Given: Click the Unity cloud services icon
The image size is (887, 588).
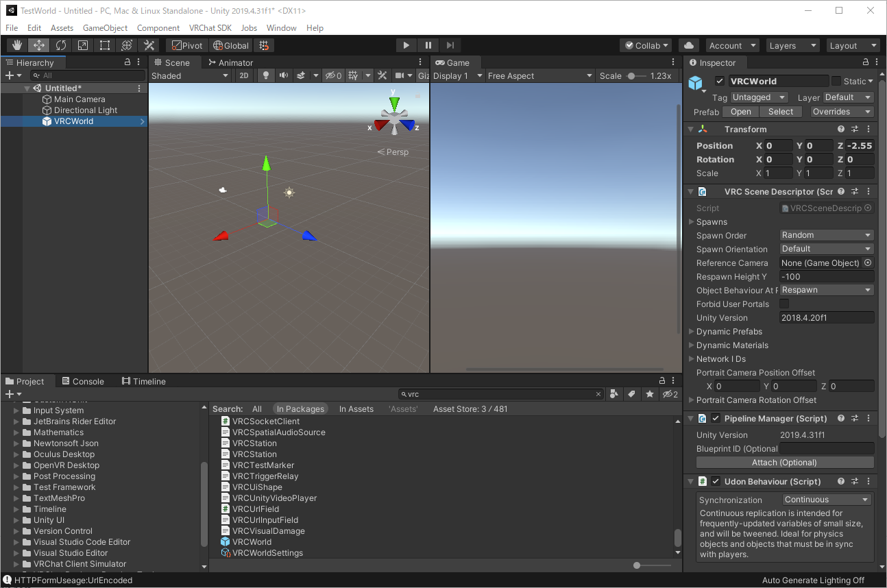Looking at the screenshot, I should click(x=690, y=45).
